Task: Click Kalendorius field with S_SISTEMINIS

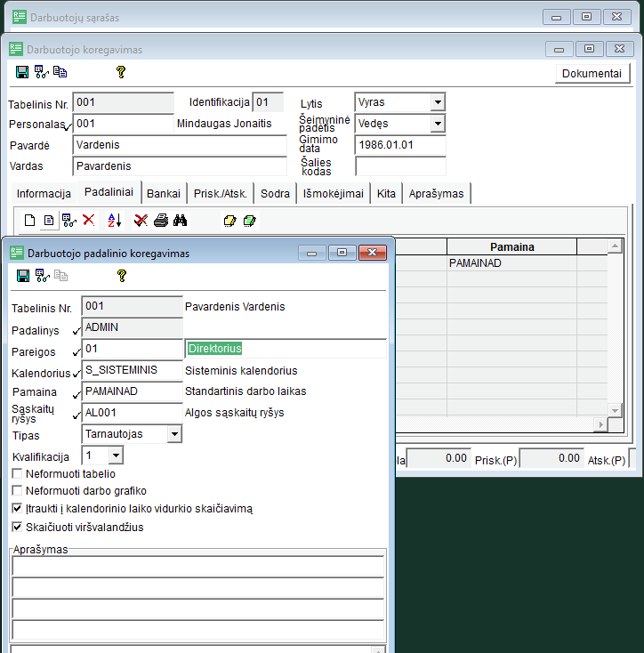Action: pyautogui.click(x=132, y=370)
